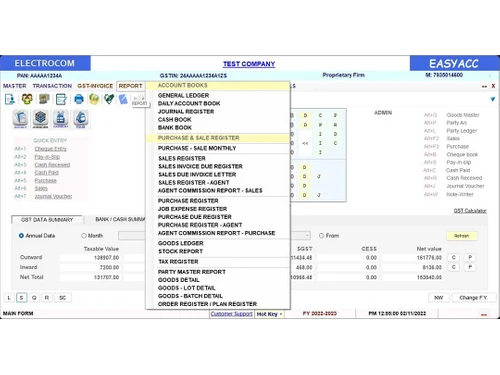Image resolution: width=500 pixels, height=375 pixels.
Task: Select the Annual Data radio button
Action: tap(21, 236)
